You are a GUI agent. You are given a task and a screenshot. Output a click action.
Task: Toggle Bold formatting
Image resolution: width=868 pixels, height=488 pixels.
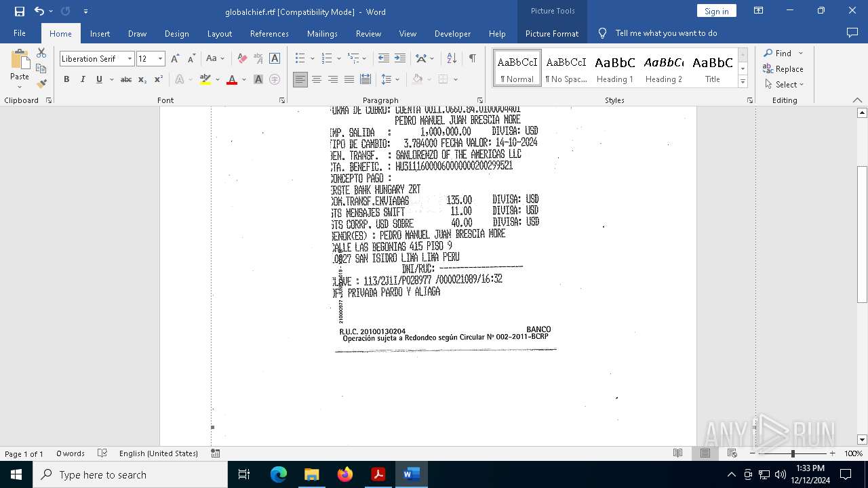(x=66, y=79)
